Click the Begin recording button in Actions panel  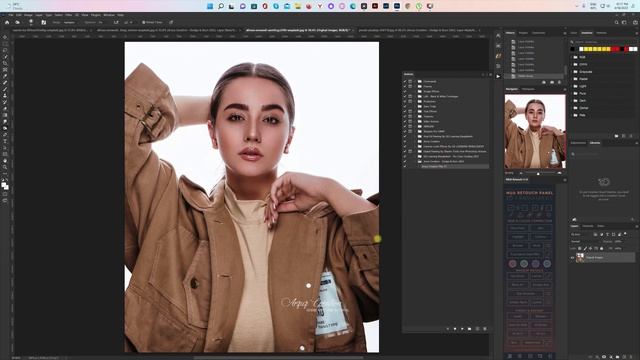point(455,329)
